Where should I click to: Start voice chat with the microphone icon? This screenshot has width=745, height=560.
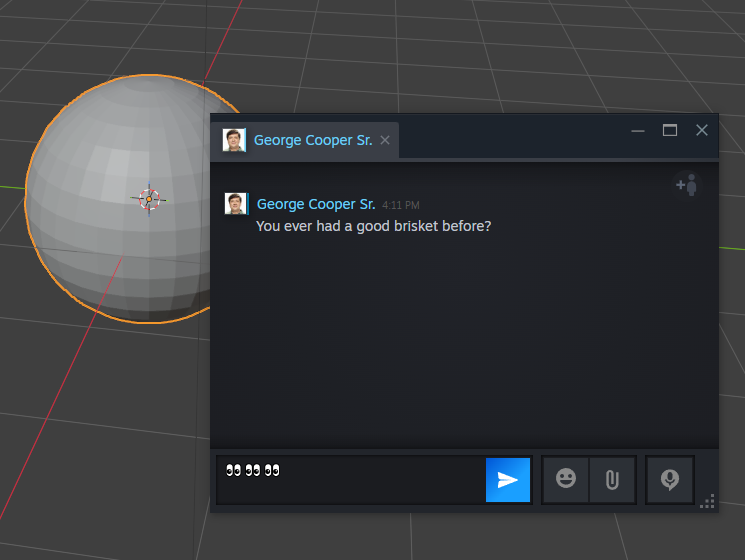[x=669, y=479]
